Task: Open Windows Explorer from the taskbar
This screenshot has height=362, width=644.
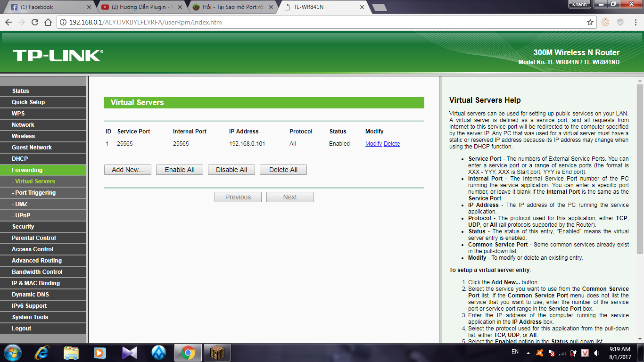Action: tap(71, 352)
